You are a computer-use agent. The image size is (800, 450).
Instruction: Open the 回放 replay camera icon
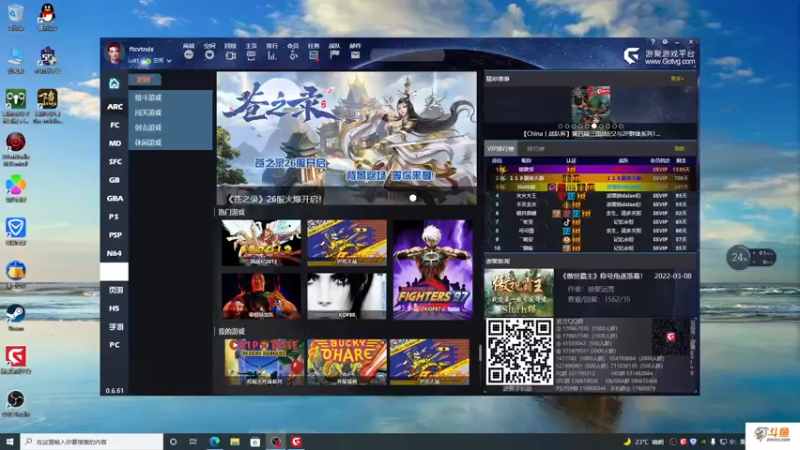tap(230, 55)
